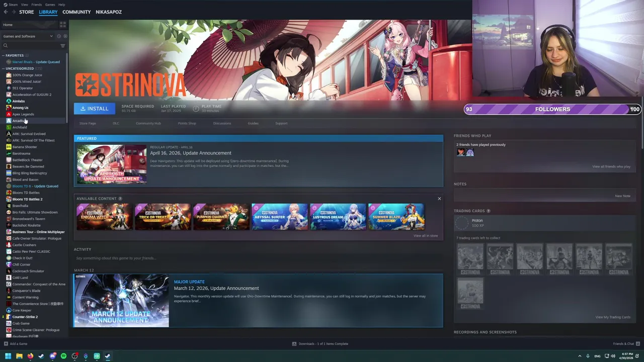Open the Help menu

pyautogui.click(x=61, y=5)
